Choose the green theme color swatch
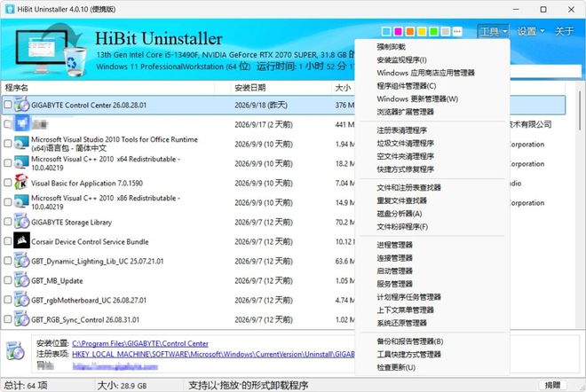The width and height of the screenshot is (586, 392). click(433, 32)
